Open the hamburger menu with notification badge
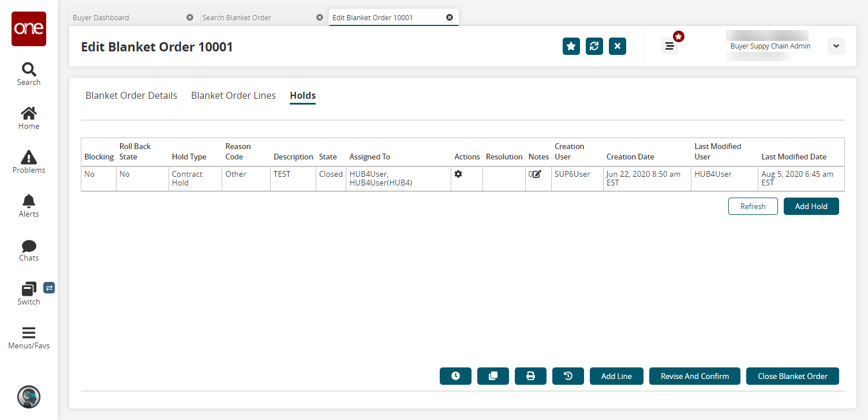The image size is (868, 420). 669,46
